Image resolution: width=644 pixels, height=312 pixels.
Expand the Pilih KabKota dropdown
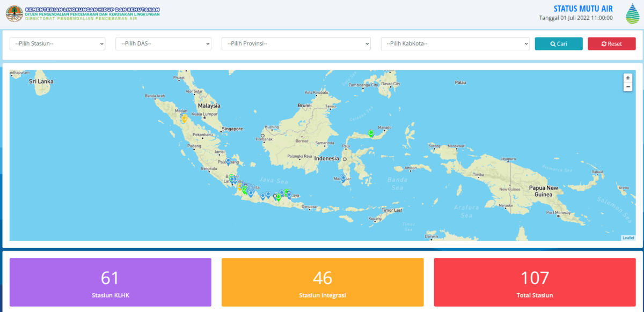[455, 43]
